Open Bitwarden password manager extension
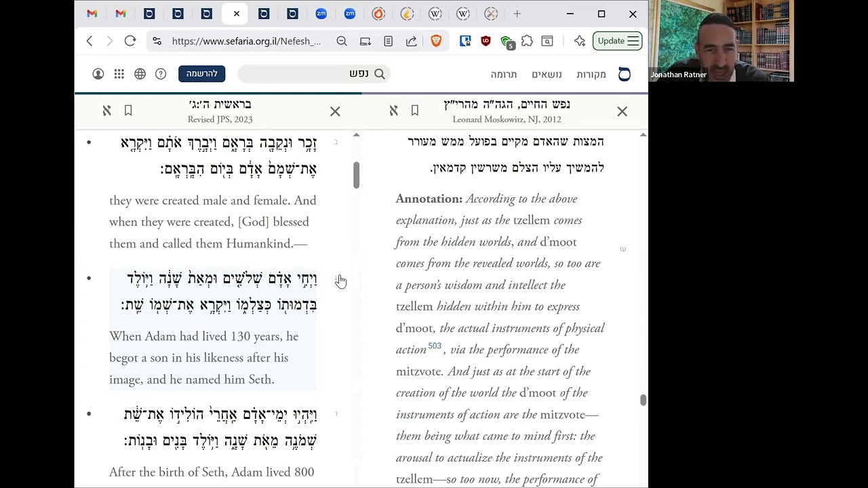 tap(465, 41)
